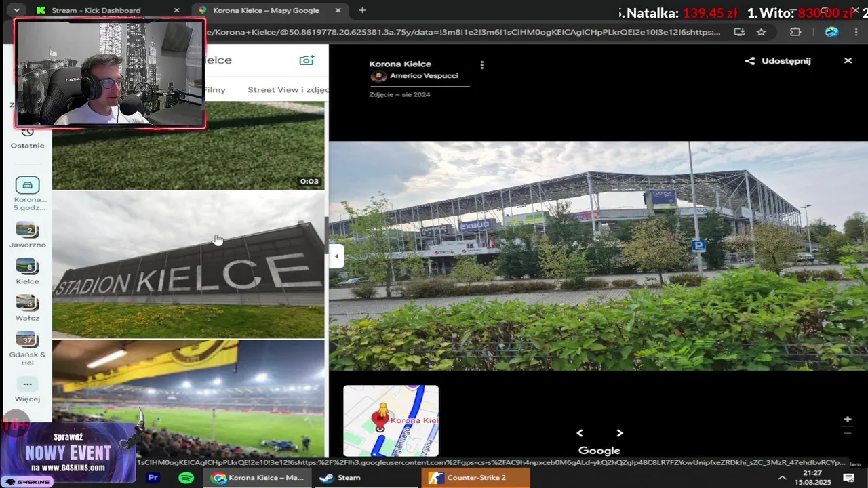This screenshot has height=488, width=868.
Task: Open the Chrome extensions puzzle icon
Action: pyautogui.click(x=796, y=32)
